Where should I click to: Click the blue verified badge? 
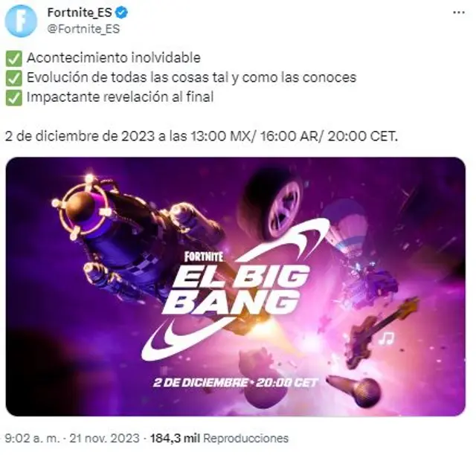click(122, 13)
